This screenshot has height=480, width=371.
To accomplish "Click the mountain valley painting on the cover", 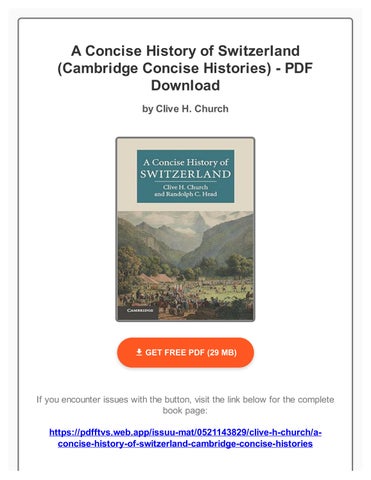I will coord(185,265).
